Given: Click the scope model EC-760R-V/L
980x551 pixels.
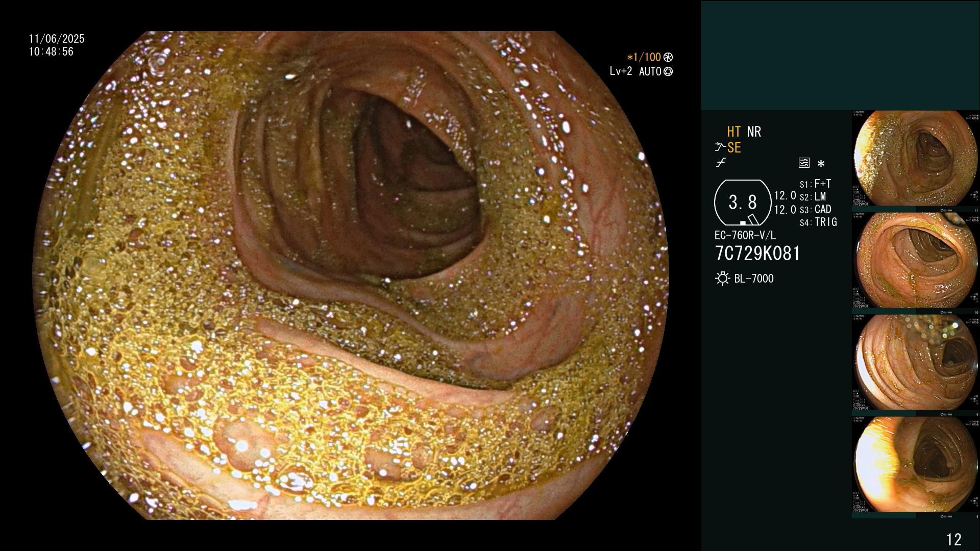Looking at the screenshot, I should pyautogui.click(x=745, y=236).
